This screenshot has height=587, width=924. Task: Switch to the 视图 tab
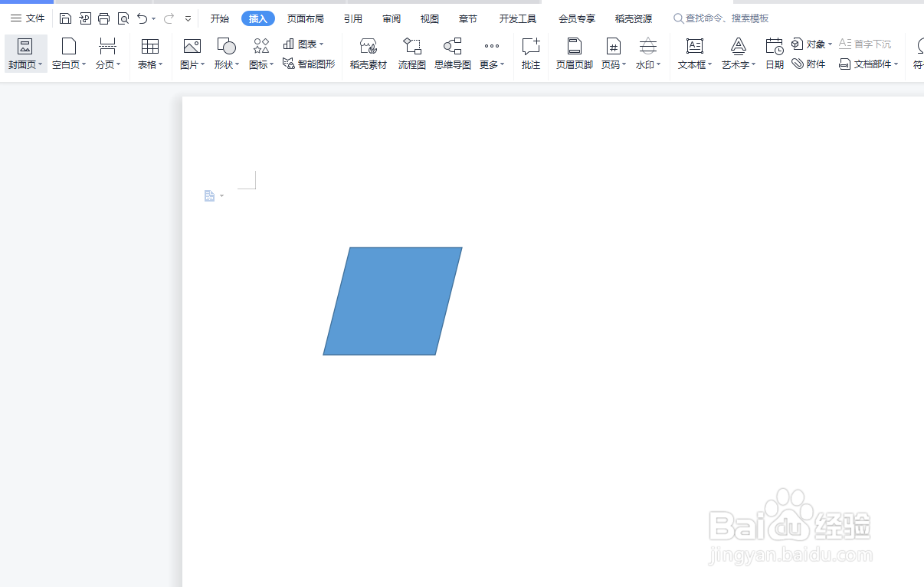[430, 18]
